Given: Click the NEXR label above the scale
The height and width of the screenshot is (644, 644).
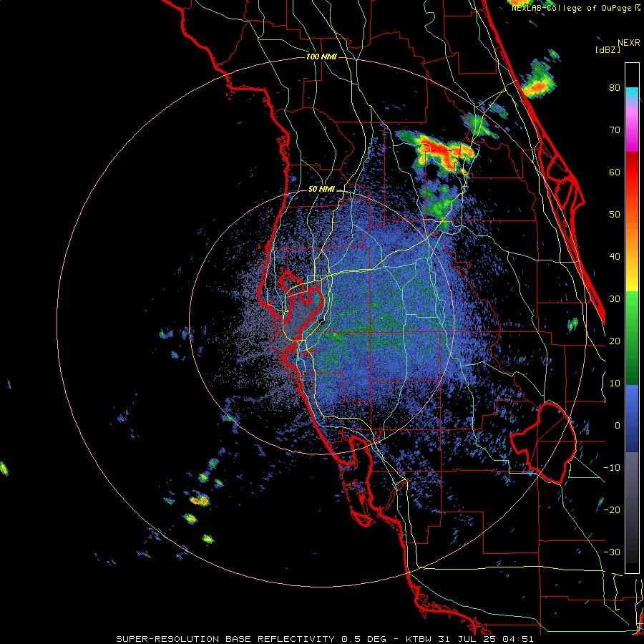Looking at the screenshot, I should pos(628,43).
